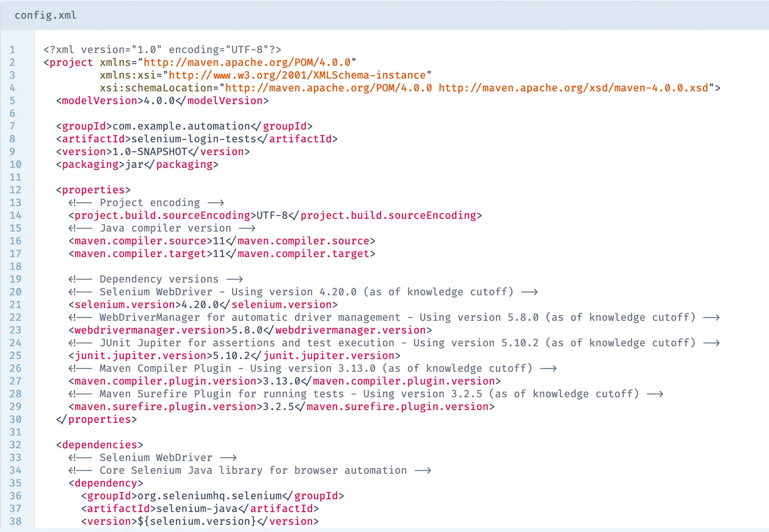The width and height of the screenshot is (769, 532).
Task: Click the closing properties tag
Action: coord(96,419)
